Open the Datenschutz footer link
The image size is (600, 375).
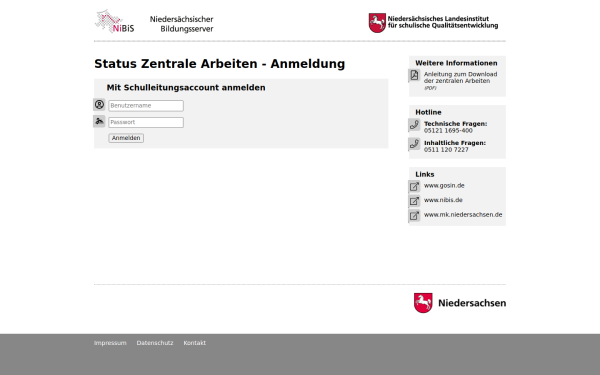tap(155, 343)
